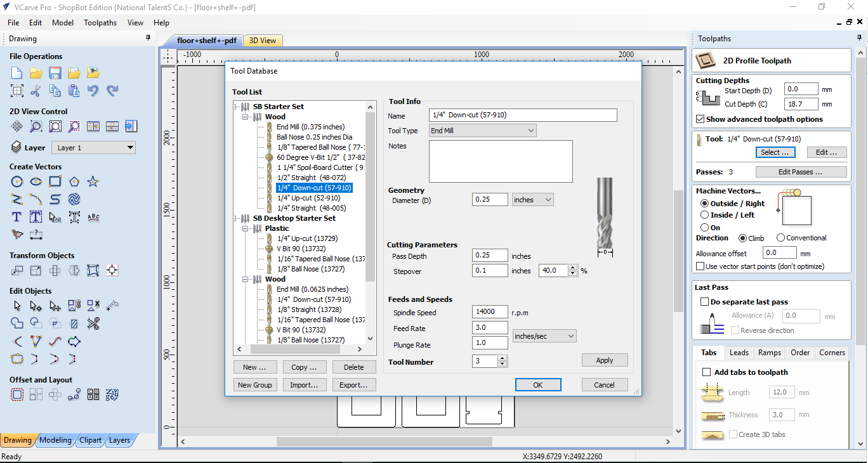Open the Diameter units dropdown
The width and height of the screenshot is (868, 463).
(533, 200)
